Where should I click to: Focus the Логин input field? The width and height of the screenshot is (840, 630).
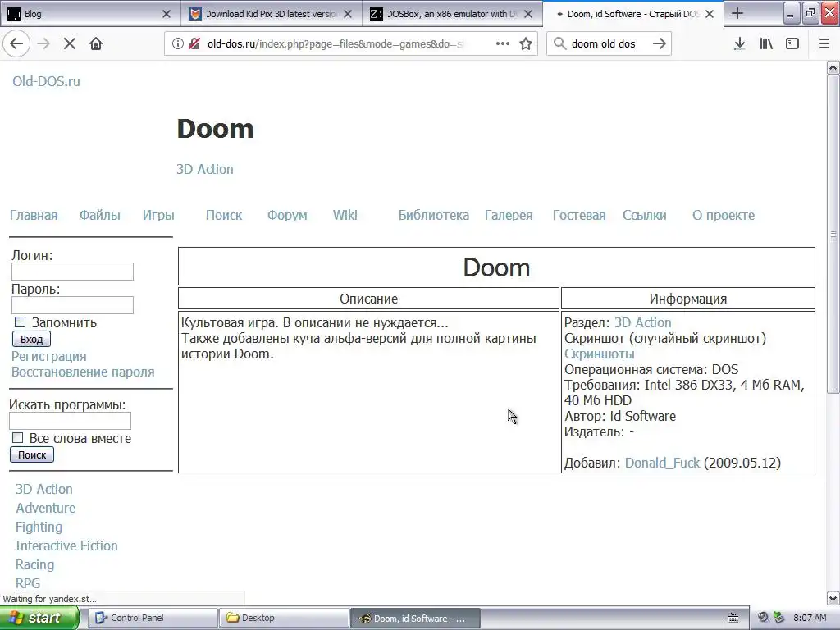(x=72, y=272)
